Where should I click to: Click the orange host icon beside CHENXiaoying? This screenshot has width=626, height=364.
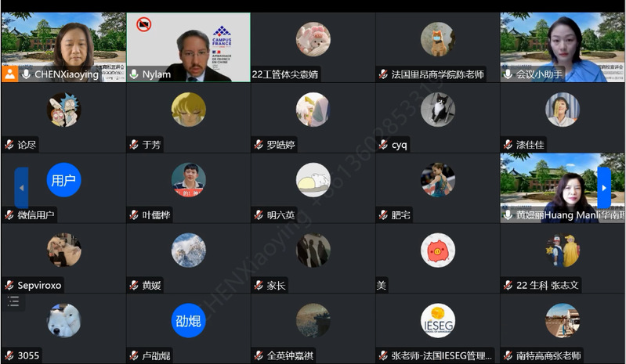click(9, 74)
